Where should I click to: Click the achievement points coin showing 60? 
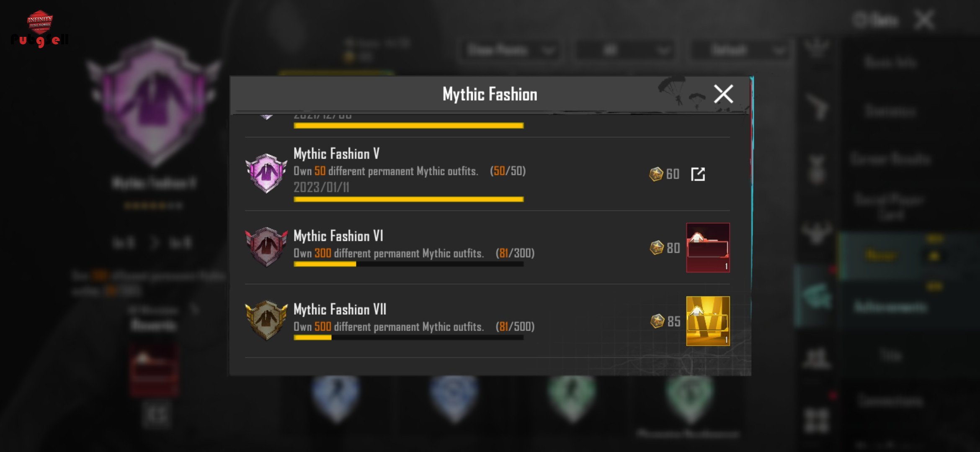[656, 174]
